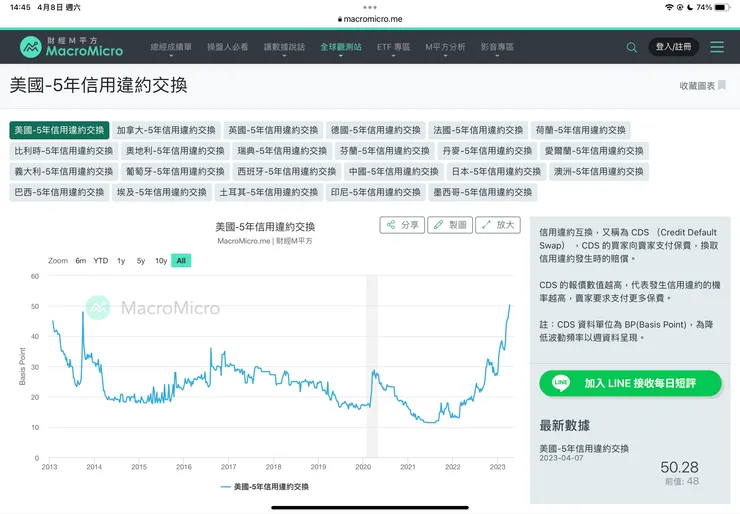Expand the 讓數據說話 nav dropdown
The image size is (740, 514).
click(284, 47)
